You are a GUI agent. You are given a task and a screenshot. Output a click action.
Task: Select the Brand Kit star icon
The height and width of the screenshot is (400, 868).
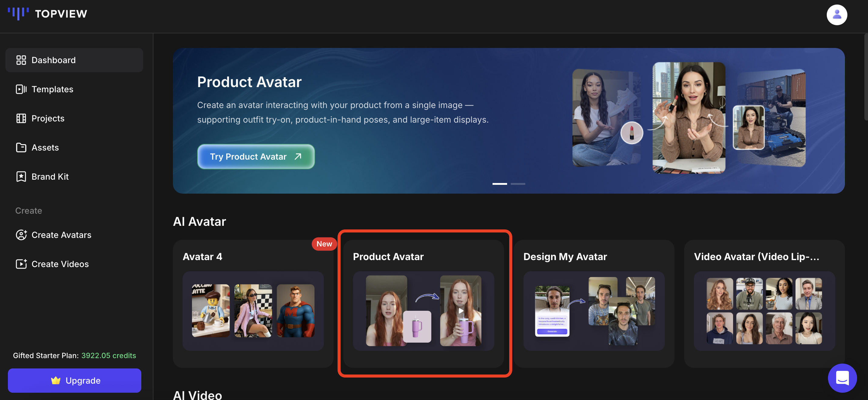21,176
